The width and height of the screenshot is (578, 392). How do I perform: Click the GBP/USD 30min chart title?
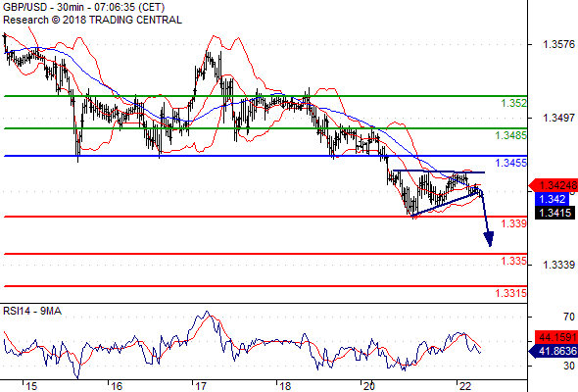pyautogui.click(x=83, y=7)
